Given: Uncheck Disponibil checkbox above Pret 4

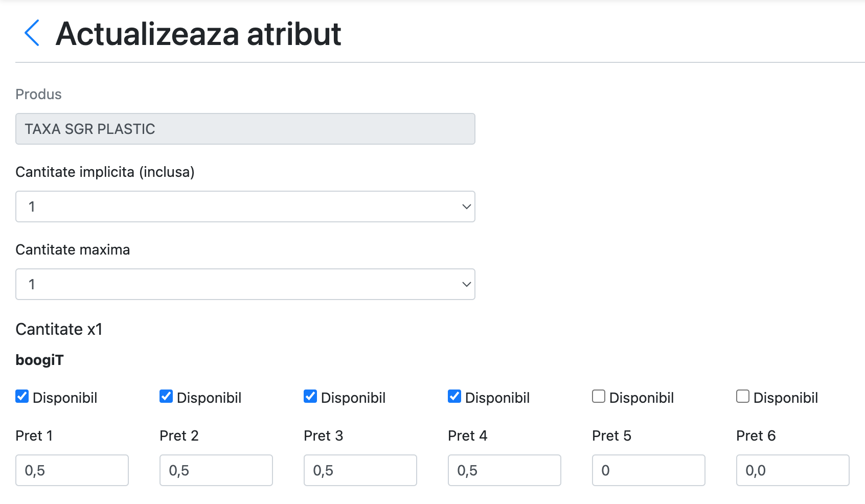Looking at the screenshot, I should pos(454,396).
